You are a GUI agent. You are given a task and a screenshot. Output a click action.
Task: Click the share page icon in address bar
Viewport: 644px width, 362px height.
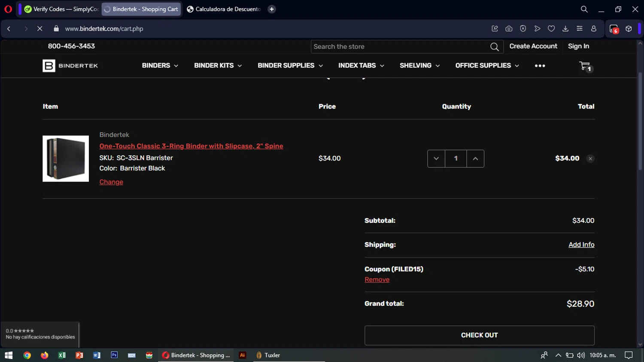(495, 29)
